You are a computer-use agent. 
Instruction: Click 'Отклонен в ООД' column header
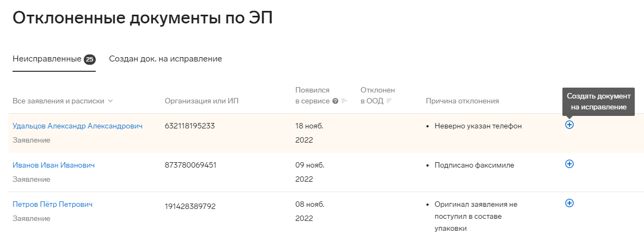[x=377, y=95]
